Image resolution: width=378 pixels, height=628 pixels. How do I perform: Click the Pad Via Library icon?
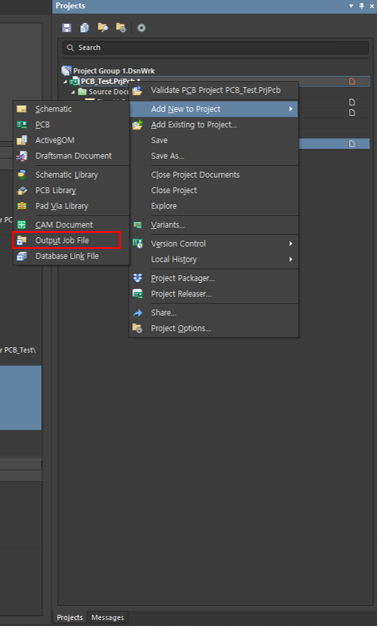(x=22, y=206)
